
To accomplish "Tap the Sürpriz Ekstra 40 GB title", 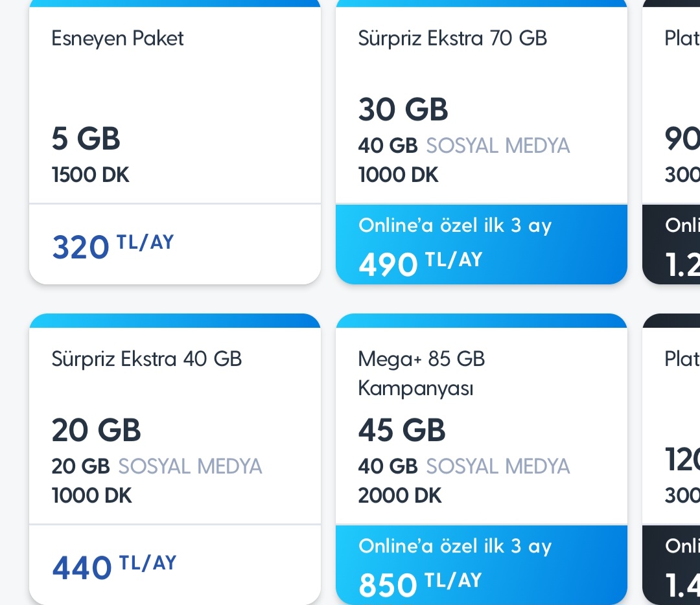I will 146,359.
